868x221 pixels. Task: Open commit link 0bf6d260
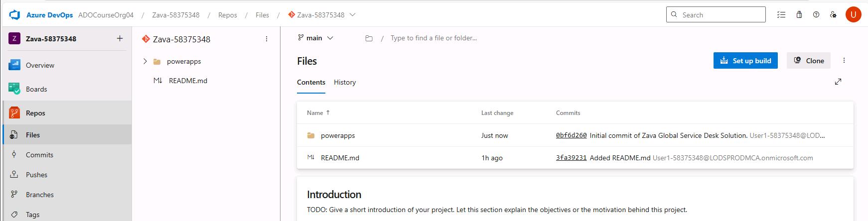[x=571, y=135]
